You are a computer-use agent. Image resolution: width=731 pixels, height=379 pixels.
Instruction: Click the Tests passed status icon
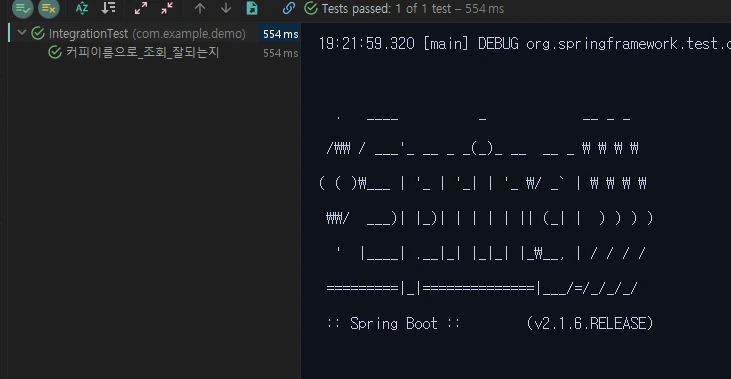pos(310,8)
